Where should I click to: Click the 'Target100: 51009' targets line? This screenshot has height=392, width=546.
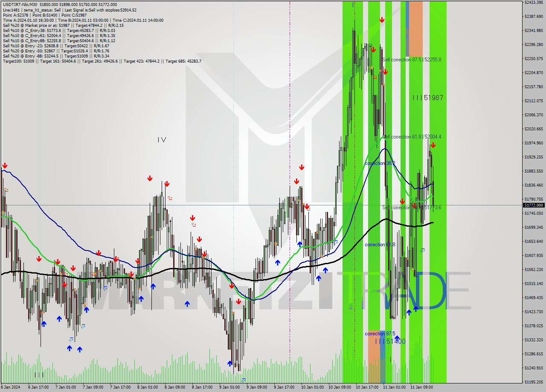pyautogui.click(x=102, y=61)
